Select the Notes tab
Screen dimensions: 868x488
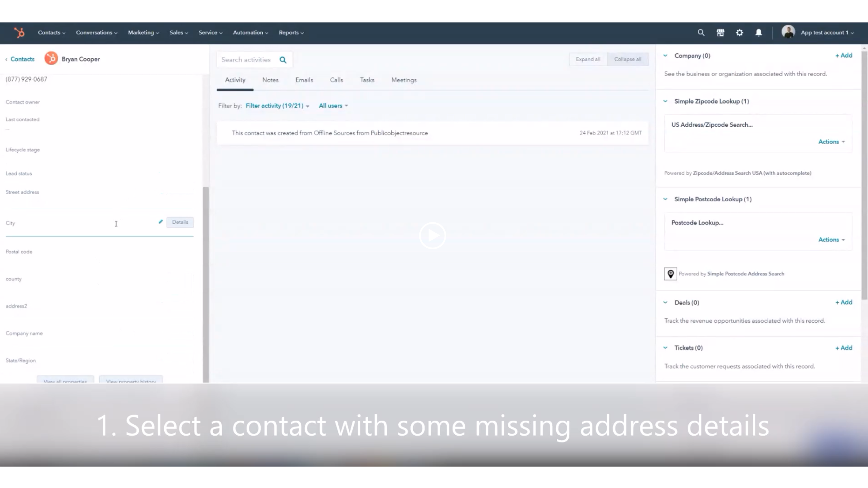(271, 80)
